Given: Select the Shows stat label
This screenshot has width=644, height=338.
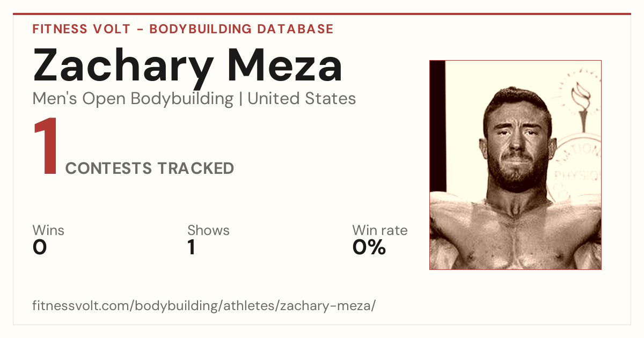Looking at the screenshot, I should click(208, 230).
